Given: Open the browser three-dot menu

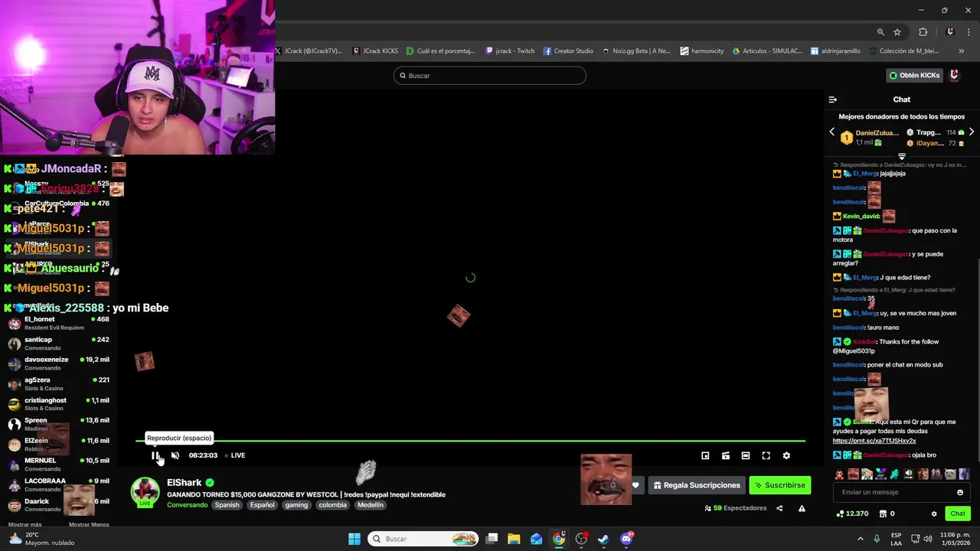Looking at the screenshot, I should (970, 32).
